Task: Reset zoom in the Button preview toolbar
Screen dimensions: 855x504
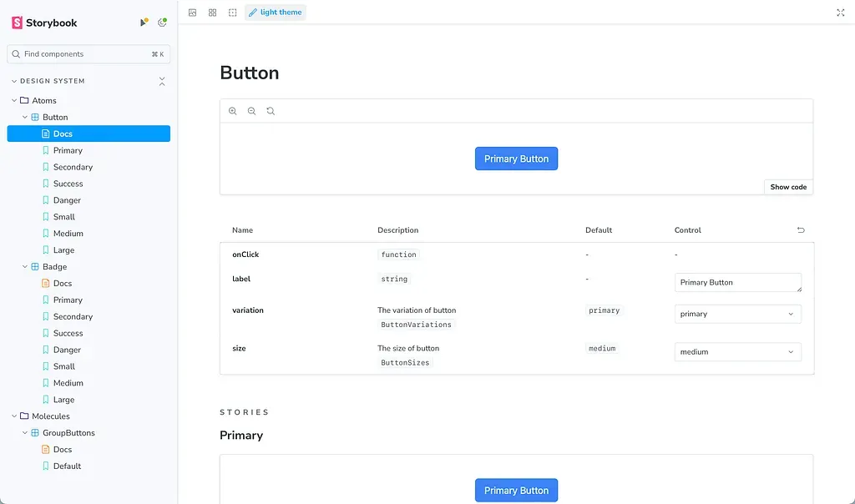Action: 271,111
